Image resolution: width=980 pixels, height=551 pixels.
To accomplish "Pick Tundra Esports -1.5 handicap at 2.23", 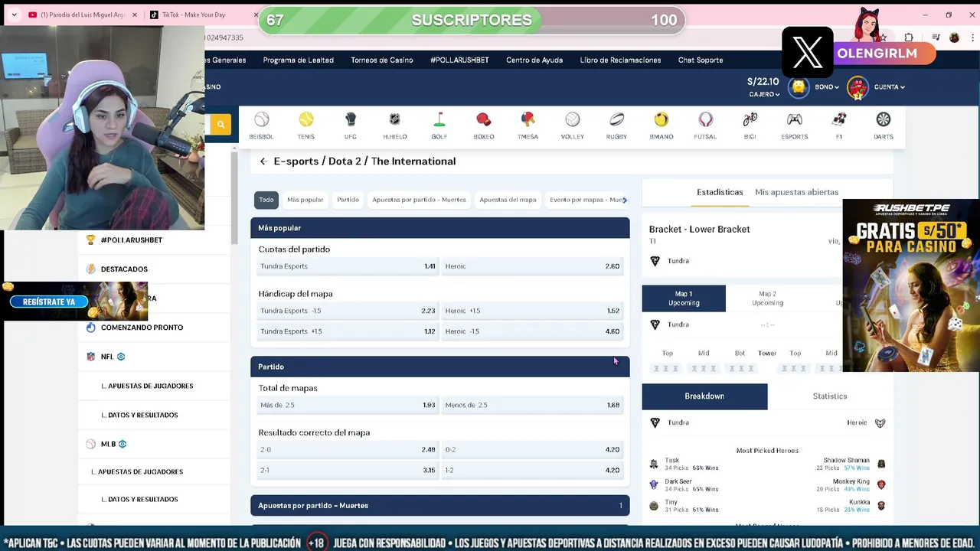I will click(348, 311).
